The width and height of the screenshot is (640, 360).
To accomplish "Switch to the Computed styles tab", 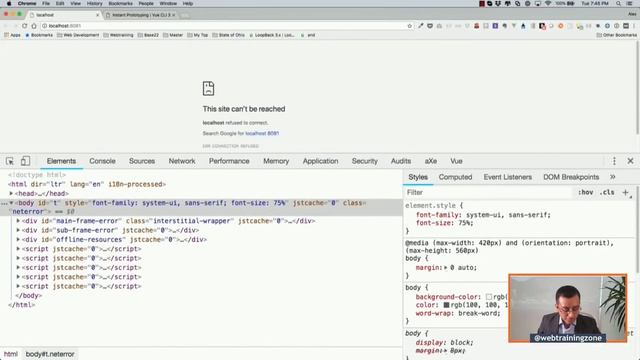I will [x=455, y=177].
